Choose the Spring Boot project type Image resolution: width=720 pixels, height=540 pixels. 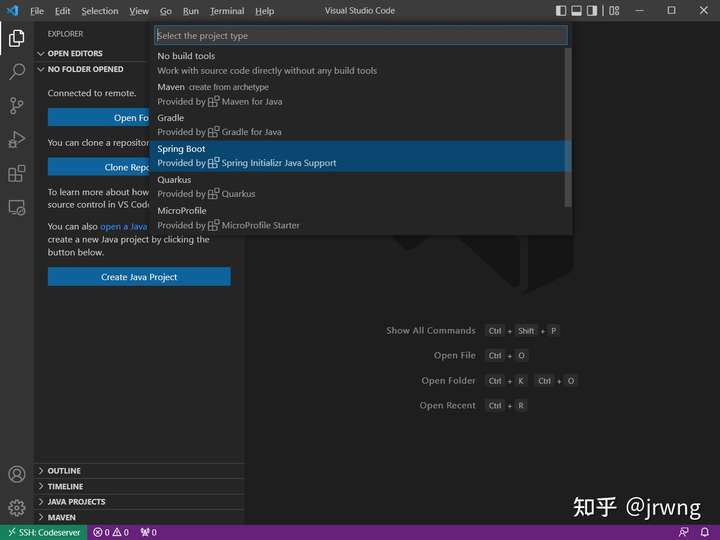[x=358, y=156]
